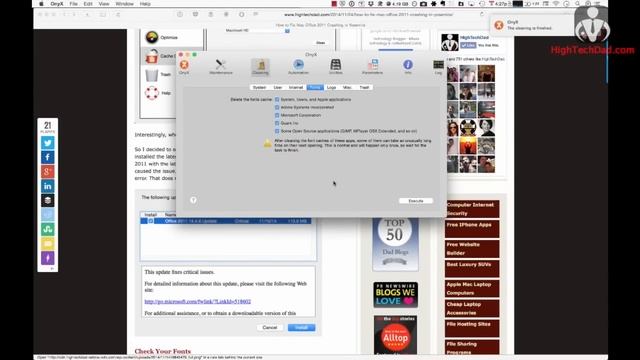Click the round help question-mark button in OnyX
Viewport: 640px width, 360px height.
click(193, 200)
